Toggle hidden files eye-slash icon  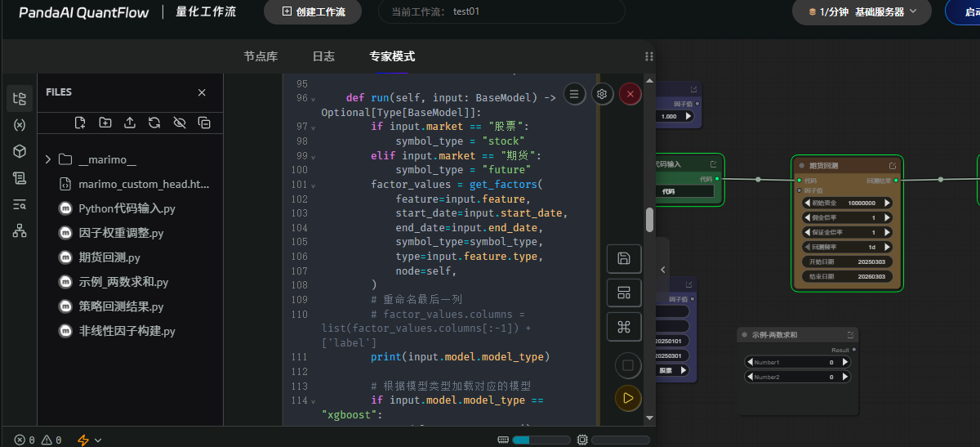(x=180, y=123)
